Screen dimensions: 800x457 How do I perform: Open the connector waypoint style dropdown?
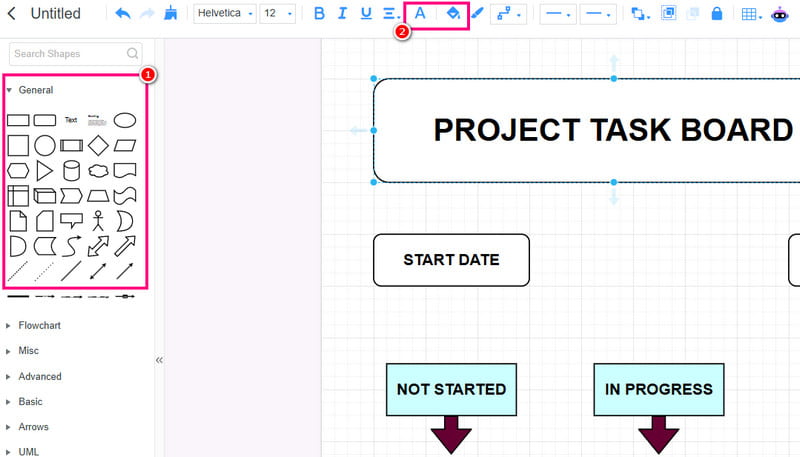(x=509, y=14)
